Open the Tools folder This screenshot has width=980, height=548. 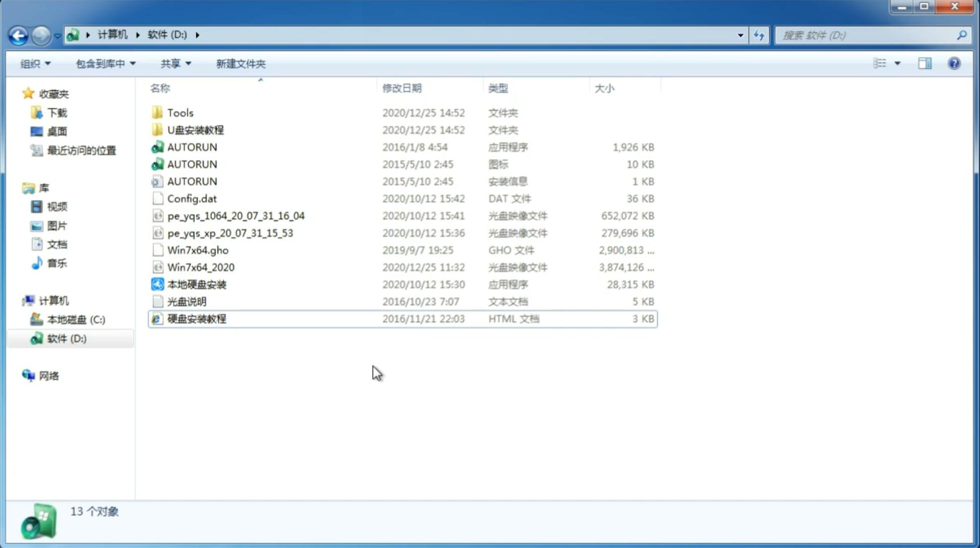click(x=180, y=112)
